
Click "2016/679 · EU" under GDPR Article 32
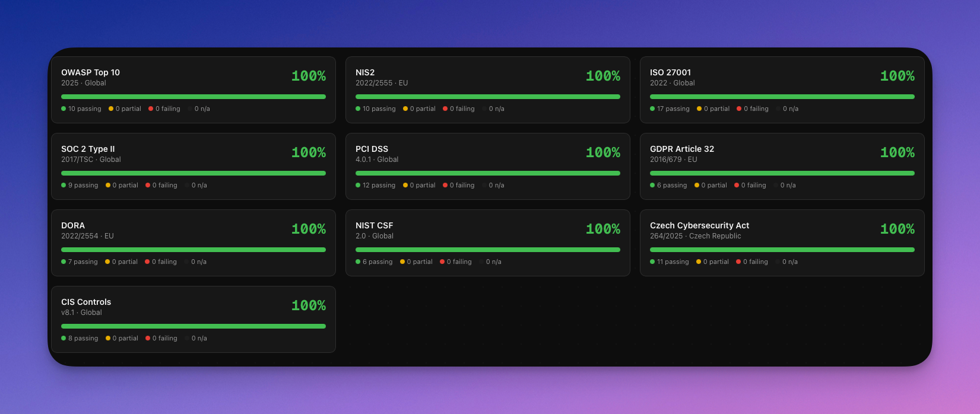tap(674, 160)
